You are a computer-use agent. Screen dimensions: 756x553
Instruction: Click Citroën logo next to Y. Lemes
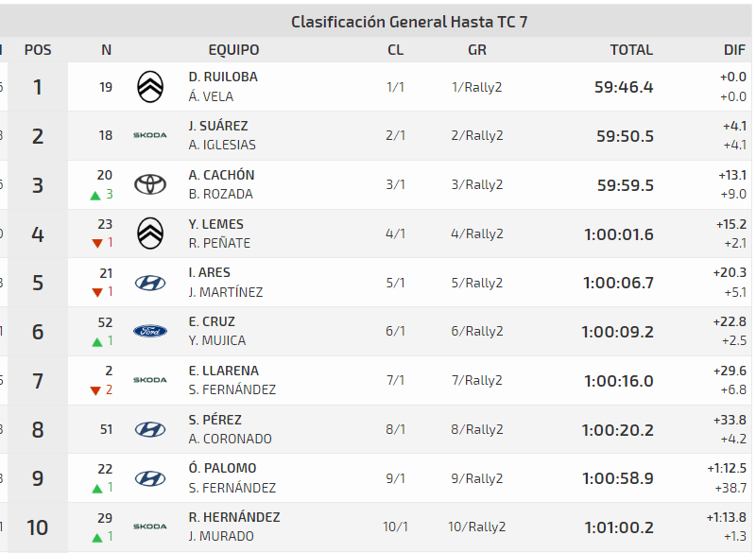pyautogui.click(x=150, y=233)
